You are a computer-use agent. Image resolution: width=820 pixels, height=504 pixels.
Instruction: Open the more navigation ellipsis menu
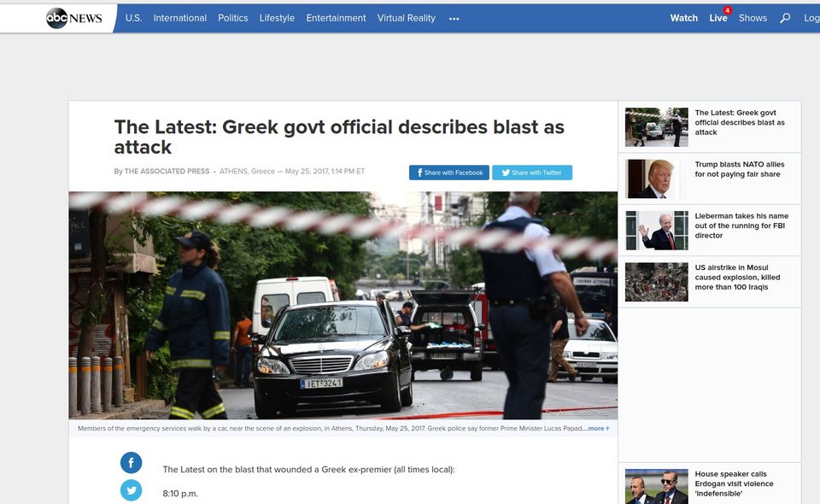tap(454, 18)
